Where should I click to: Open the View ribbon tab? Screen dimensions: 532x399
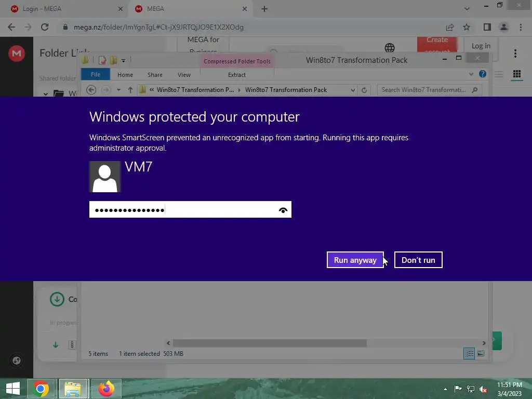click(184, 75)
